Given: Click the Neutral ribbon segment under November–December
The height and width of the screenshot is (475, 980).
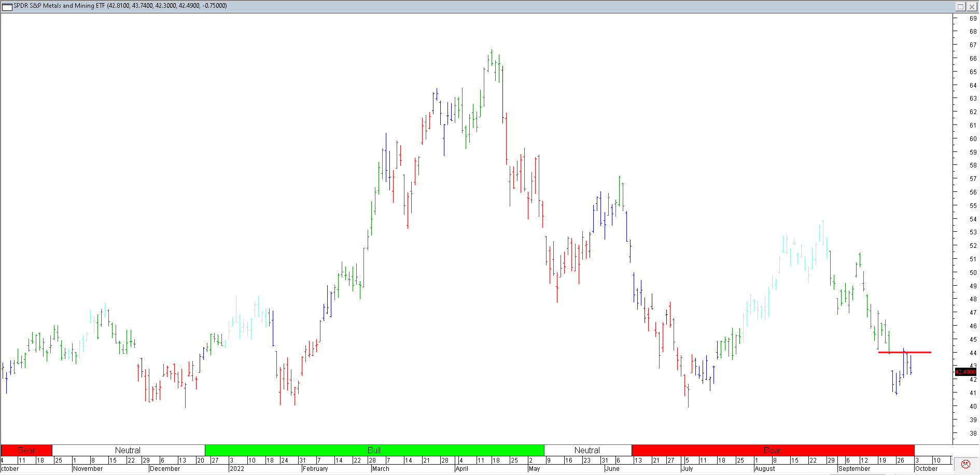Looking at the screenshot, I should pos(128,450).
